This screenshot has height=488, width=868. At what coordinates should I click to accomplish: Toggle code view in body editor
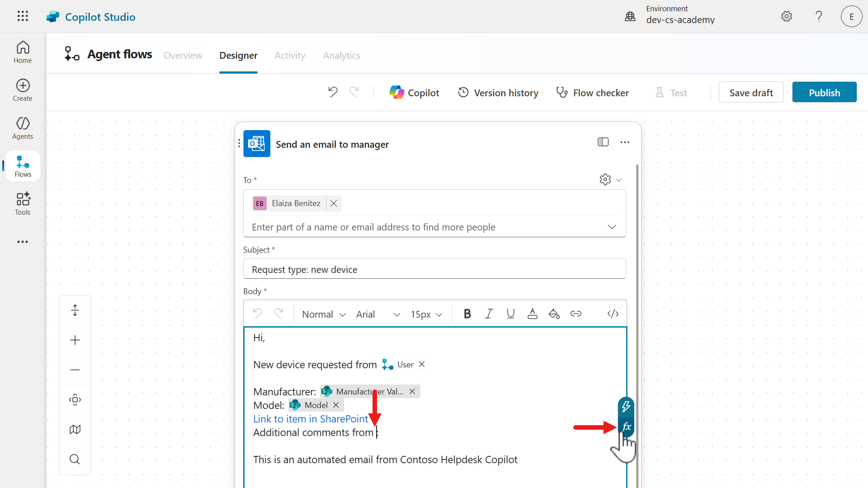point(613,314)
